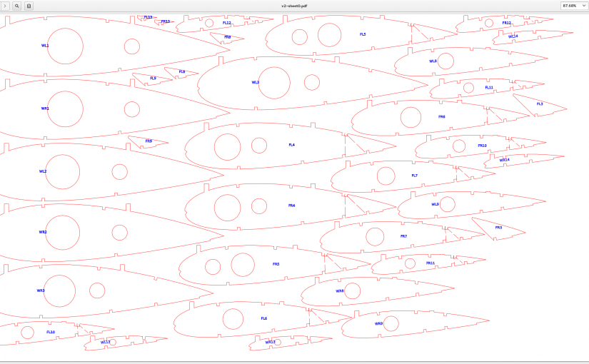
Task: Select the FR12 part label
Action: point(506,23)
